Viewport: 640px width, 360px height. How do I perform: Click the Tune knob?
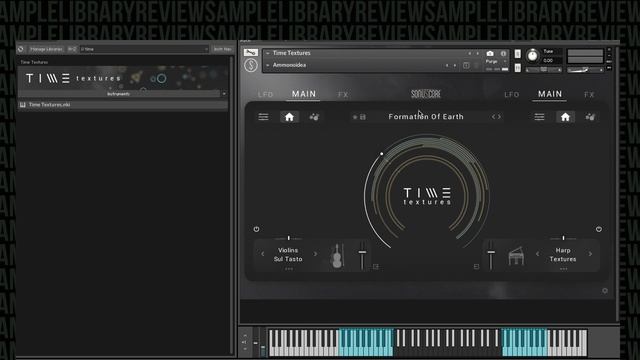pyautogui.click(x=532, y=56)
